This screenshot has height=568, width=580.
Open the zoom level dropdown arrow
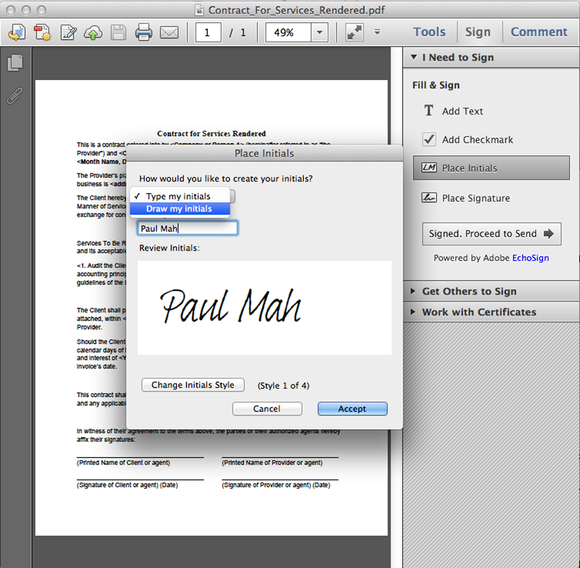point(320,33)
